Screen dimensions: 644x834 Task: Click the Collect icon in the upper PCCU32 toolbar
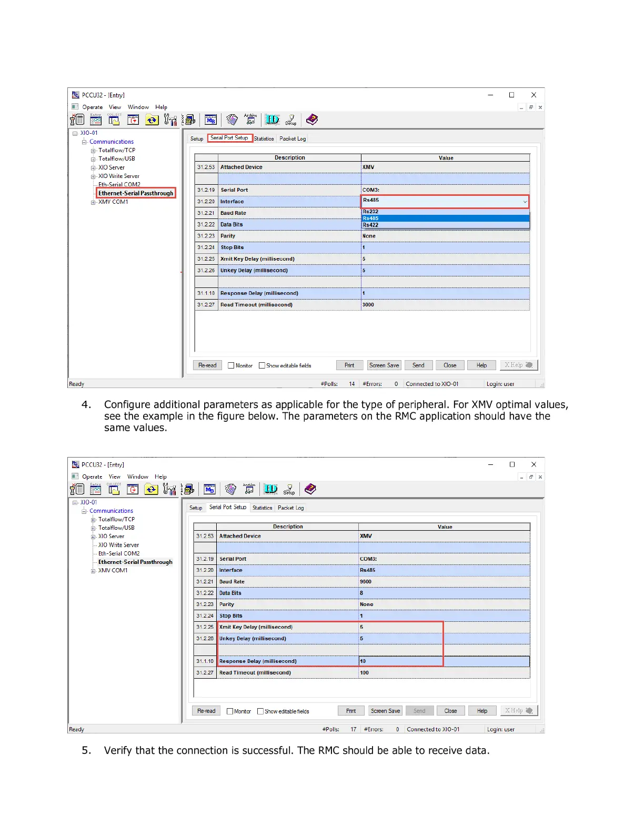(x=114, y=120)
